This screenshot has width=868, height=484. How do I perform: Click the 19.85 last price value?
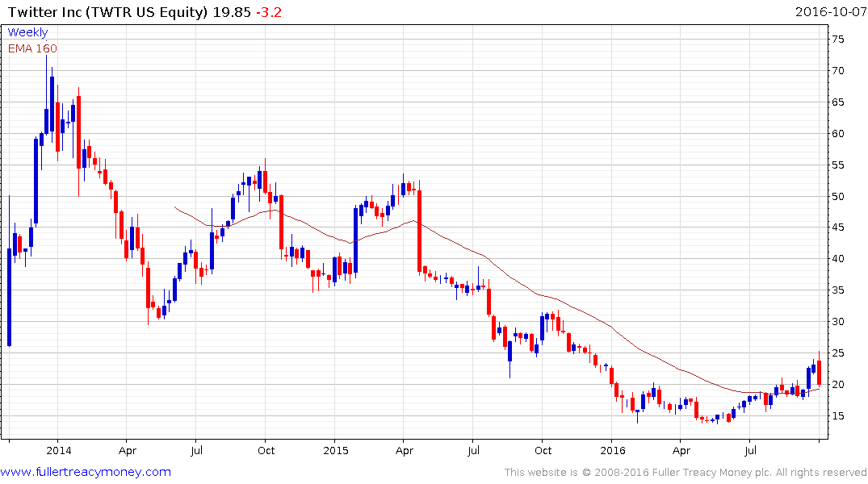232,12
